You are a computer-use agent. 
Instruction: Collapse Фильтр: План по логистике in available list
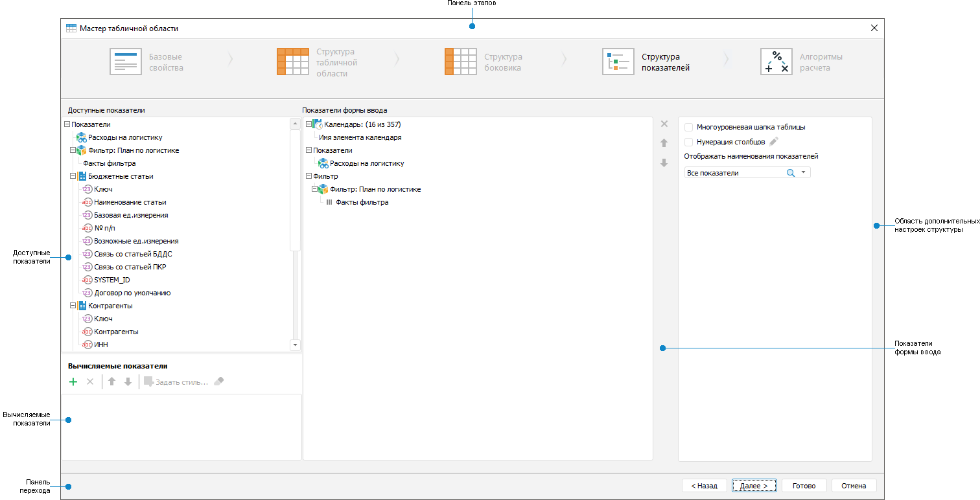click(73, 150)
